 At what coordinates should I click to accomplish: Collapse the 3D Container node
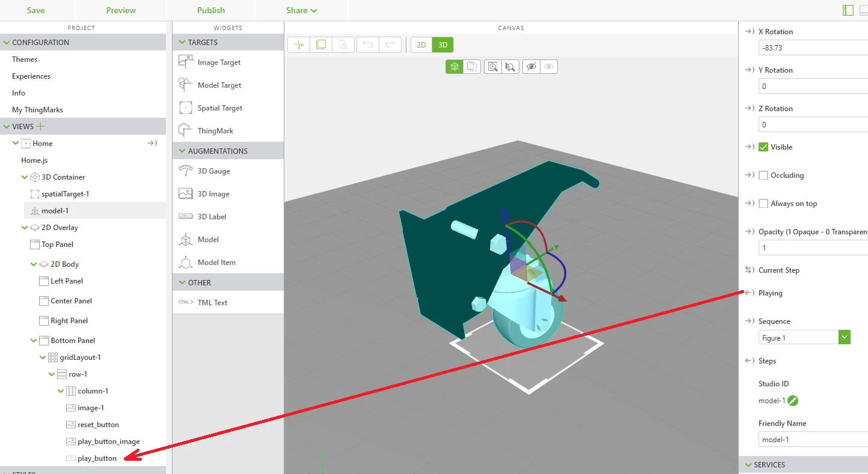pos(25,177)
